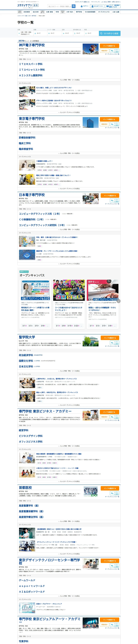Add 首都医校 to list icon
The width and height of the screenshot is (138, 644).
(x=114, y=493)
